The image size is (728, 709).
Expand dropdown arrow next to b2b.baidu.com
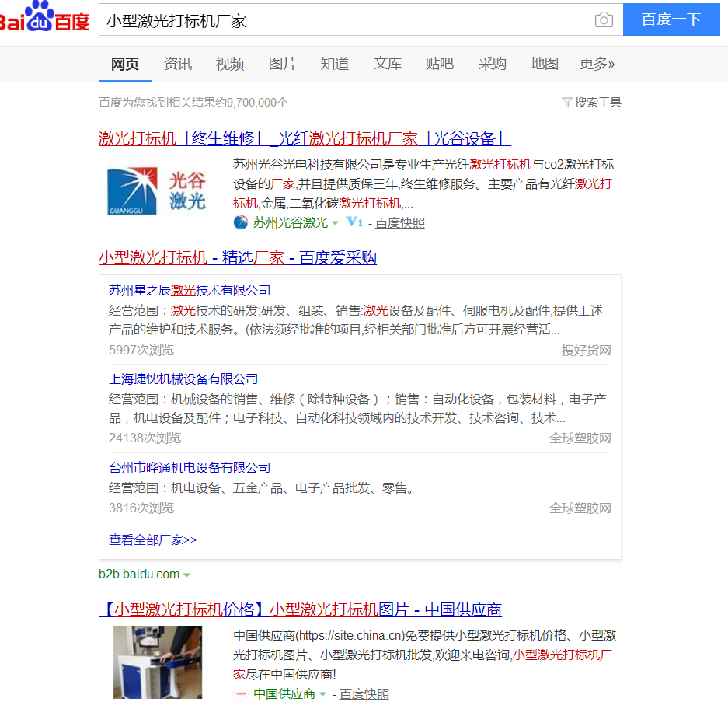coord(186,575)
